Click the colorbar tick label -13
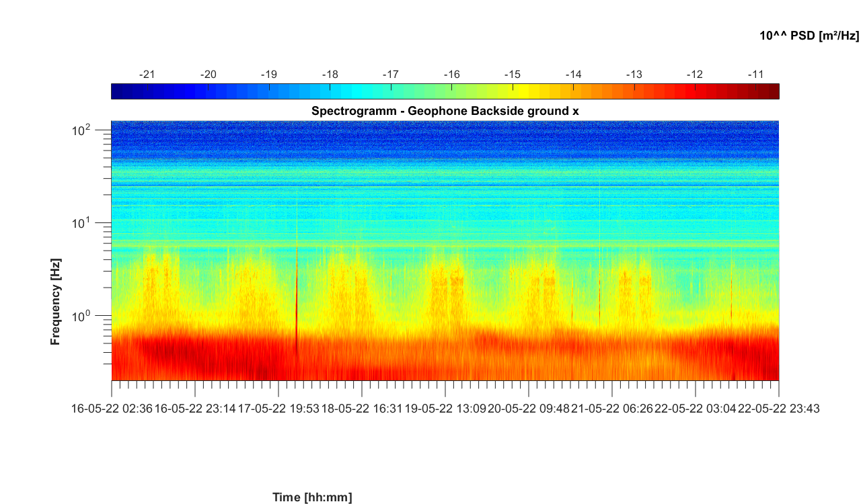Screen dimensions: 861x504 634,75
